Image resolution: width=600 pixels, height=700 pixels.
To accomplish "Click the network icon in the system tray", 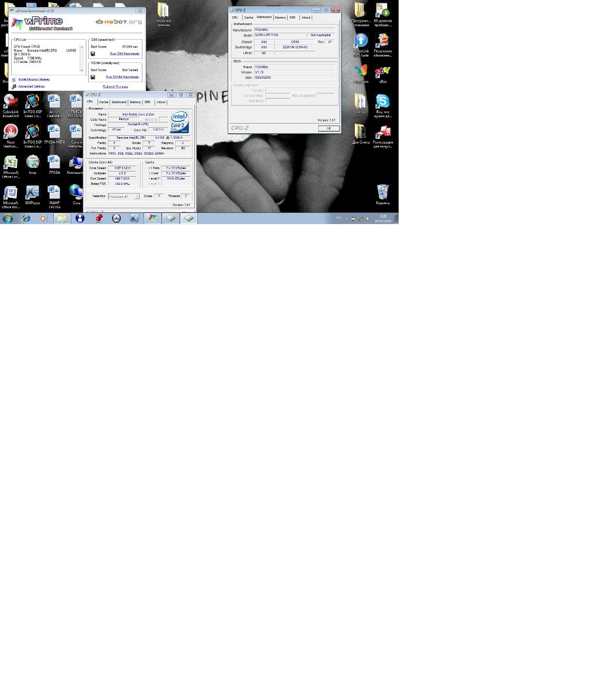I will pyautogui.click(x=361, y=219).
